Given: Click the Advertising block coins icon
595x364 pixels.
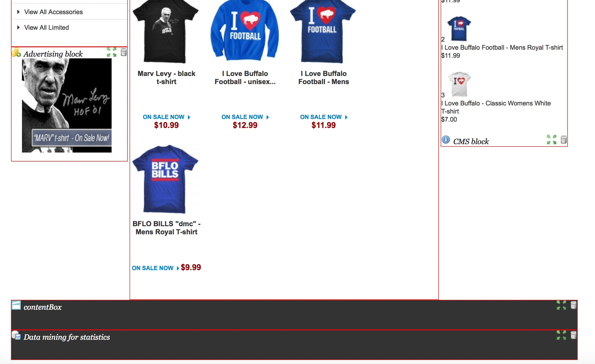Looking at the screenshot, I should pyautogui.click(x=16, y=52).
